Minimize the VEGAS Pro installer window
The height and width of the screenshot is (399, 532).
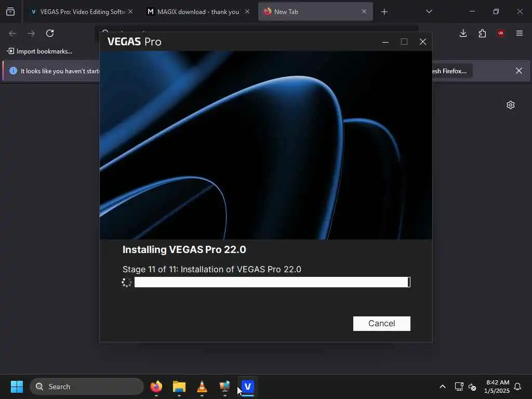[x=385, y=42]
